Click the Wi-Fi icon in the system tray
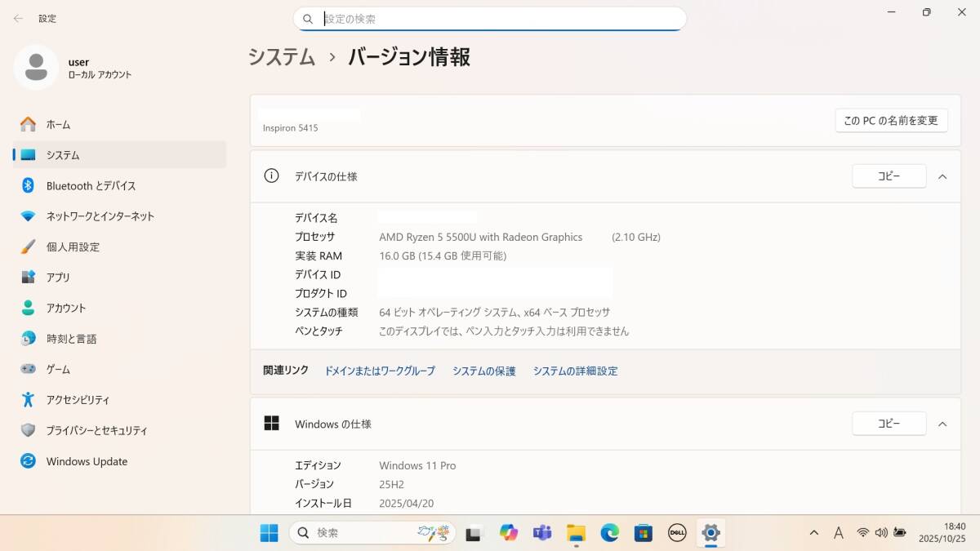Viewport: 980px width, 551px height. tap(862, 532)
